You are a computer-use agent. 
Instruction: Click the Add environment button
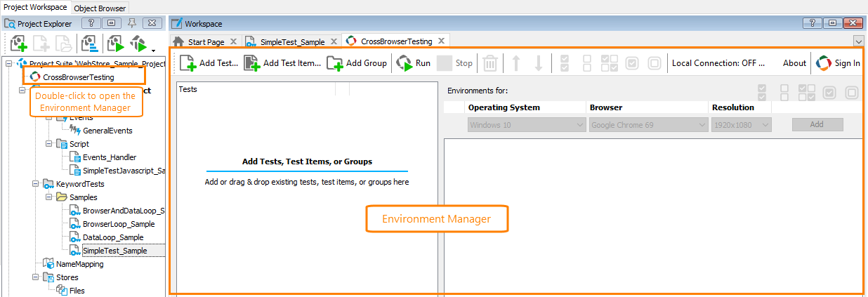click(x=817, y=124)
